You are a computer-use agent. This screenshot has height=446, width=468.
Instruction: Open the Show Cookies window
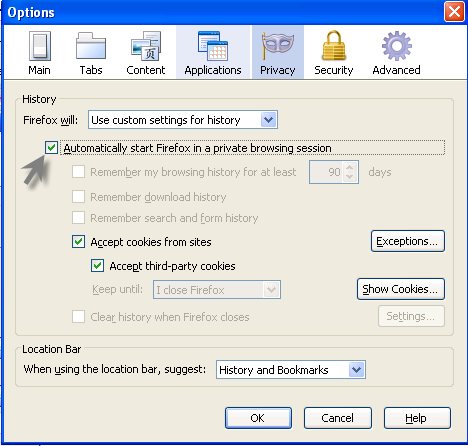click(x=401, y=289)
